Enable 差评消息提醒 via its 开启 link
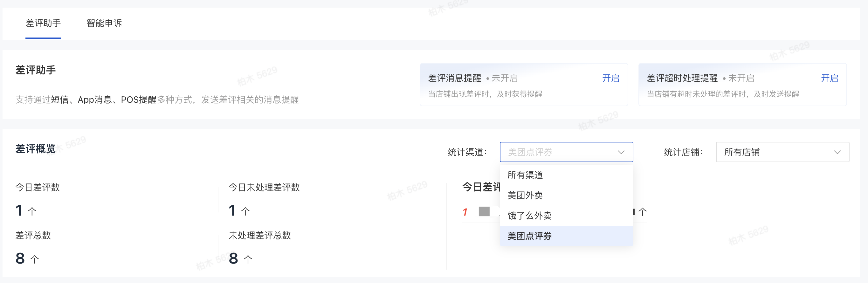Image resolution: width=868 pixels, height=283 pixels. (610, 78)
